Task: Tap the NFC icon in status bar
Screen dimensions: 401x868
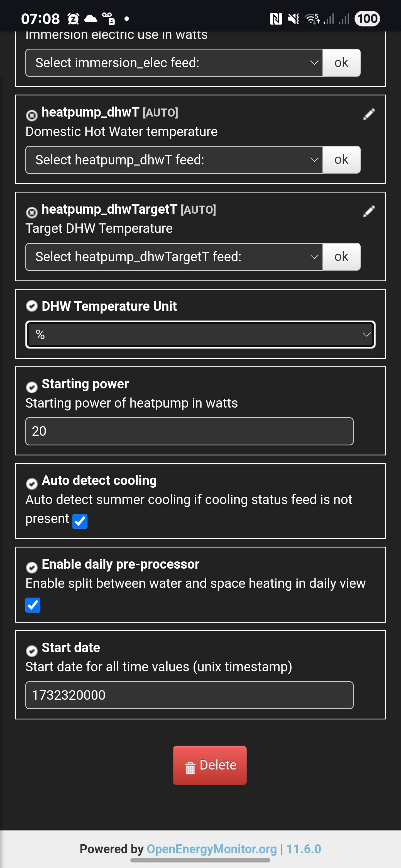Action: coord(276,19)
